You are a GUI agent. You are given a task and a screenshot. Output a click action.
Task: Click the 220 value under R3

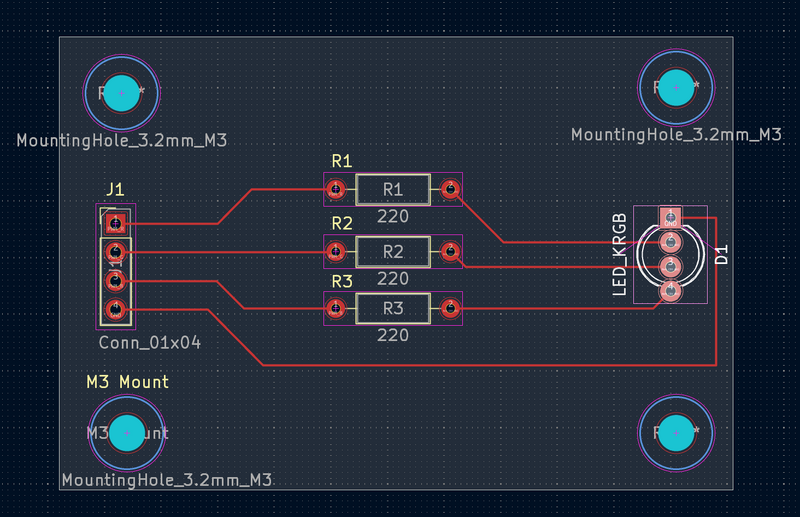(x=393, y=335)
